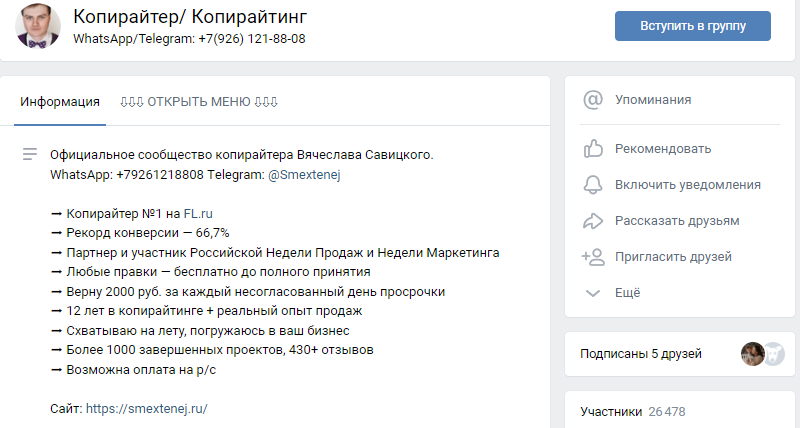Image resolution: width=800 pixels, height=428 pixels.
Task: Switch to the Информация tab
Action: click(x=60, y=101)
